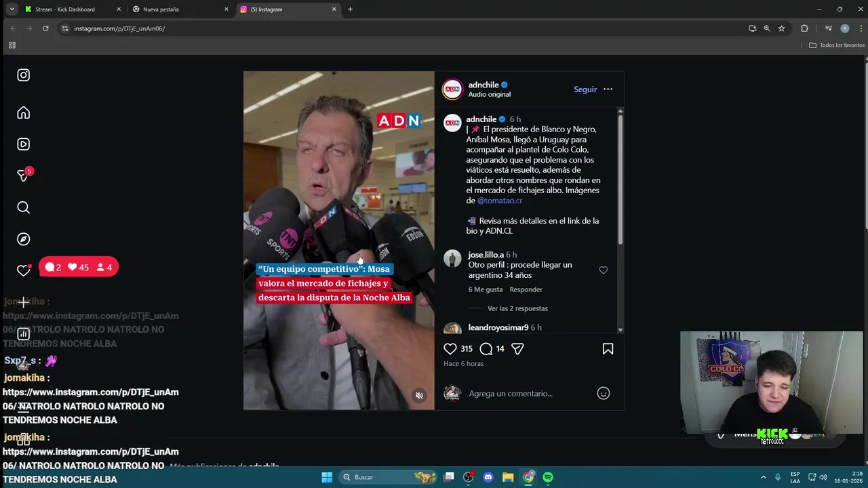868x488 pixels.
Task: Open @tomatao.cr mention link
Action: (500, 201)
